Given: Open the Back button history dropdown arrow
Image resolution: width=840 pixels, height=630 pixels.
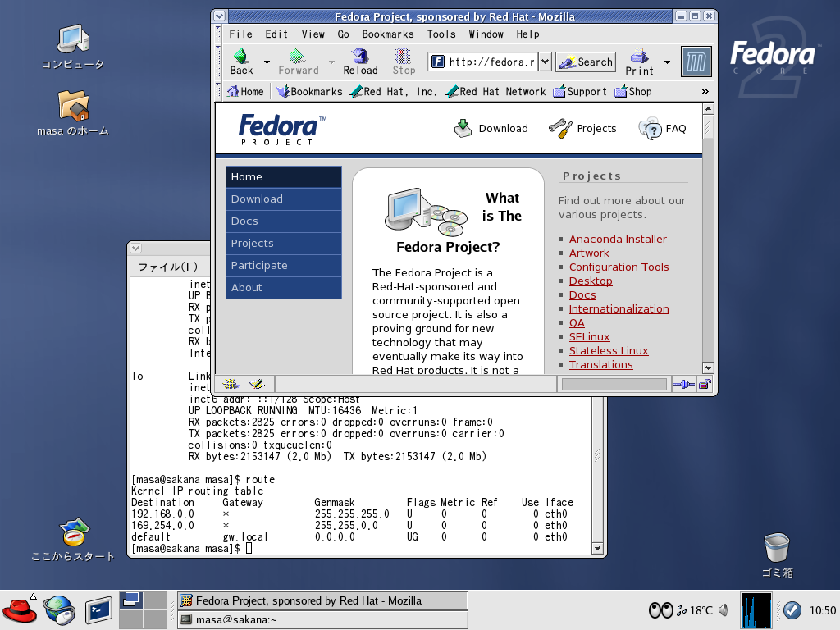Looking at the screenshot, I should pos(267,62).
